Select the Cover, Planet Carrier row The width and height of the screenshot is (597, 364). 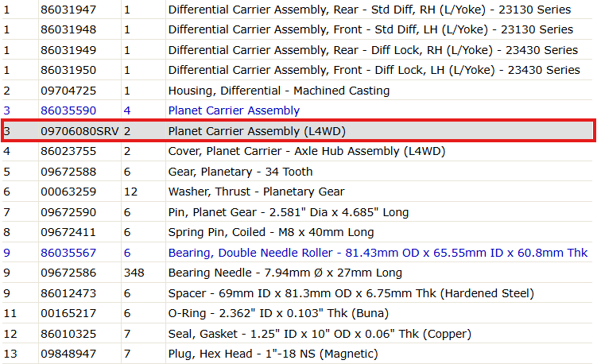click(x=297, y=151)
